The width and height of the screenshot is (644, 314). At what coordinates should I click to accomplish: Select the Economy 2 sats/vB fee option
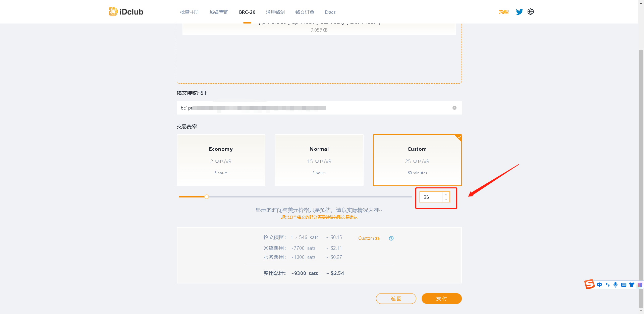(221, 160)
